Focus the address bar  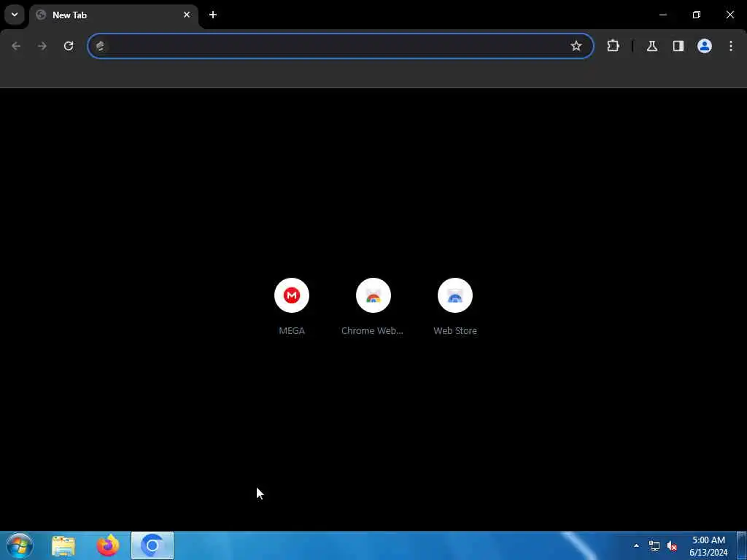(x=341, y=46)
